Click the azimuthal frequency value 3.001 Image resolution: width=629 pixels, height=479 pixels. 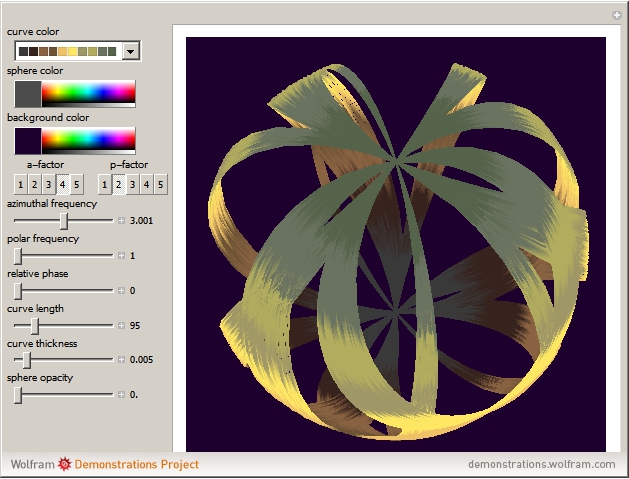click(141, 221)
